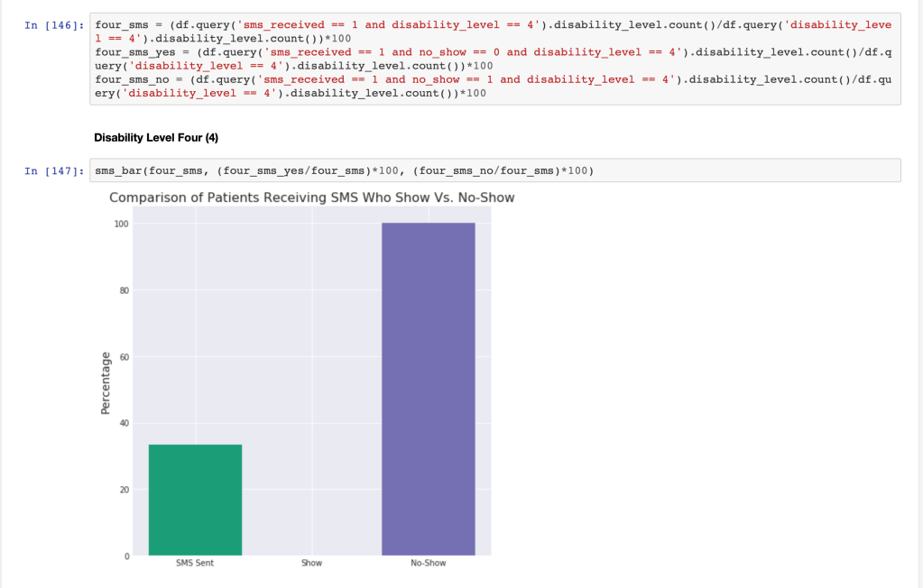This screenshot has height=588, width=923.
Task: Click the No-Show x-axis label
Action: 428,564
